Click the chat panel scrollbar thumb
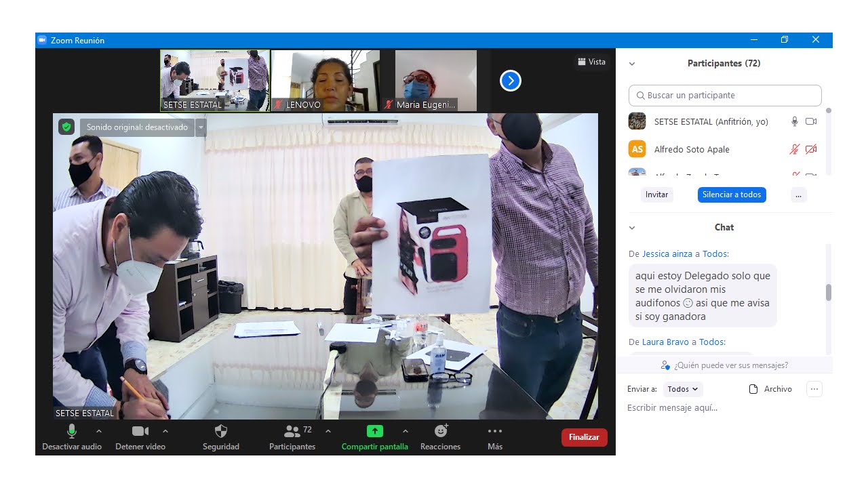 tap(828, 292)
